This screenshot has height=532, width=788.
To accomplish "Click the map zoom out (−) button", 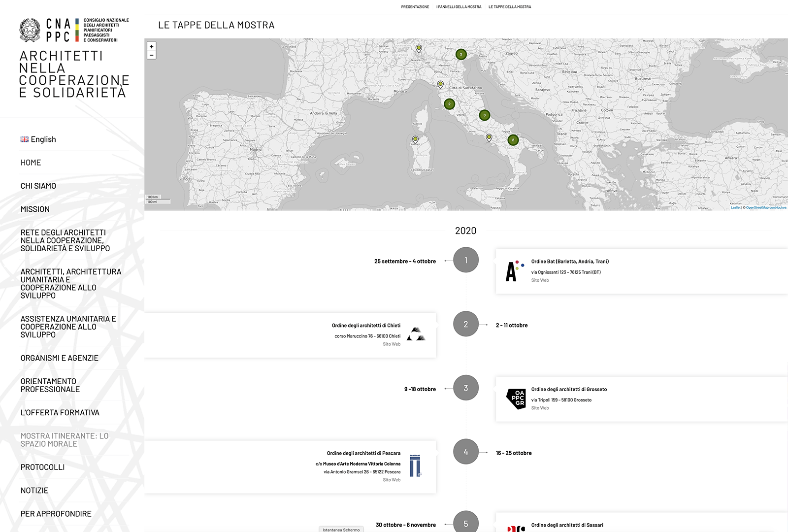I will click(x=152, y=55).
